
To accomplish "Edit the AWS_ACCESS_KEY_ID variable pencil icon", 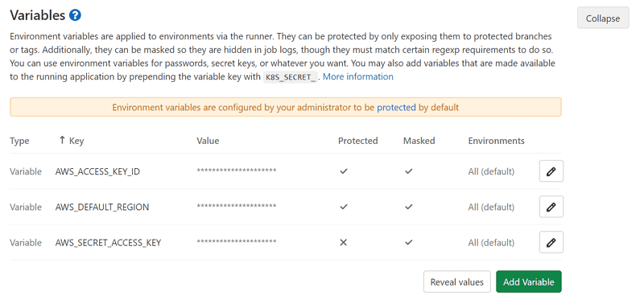I will point(551,171).
